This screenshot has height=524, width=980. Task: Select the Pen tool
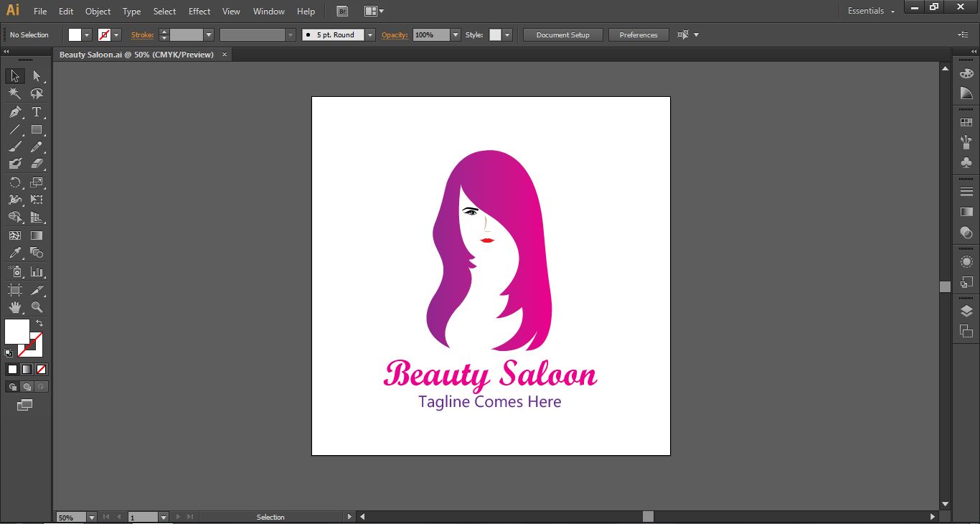tap(15, 112)
